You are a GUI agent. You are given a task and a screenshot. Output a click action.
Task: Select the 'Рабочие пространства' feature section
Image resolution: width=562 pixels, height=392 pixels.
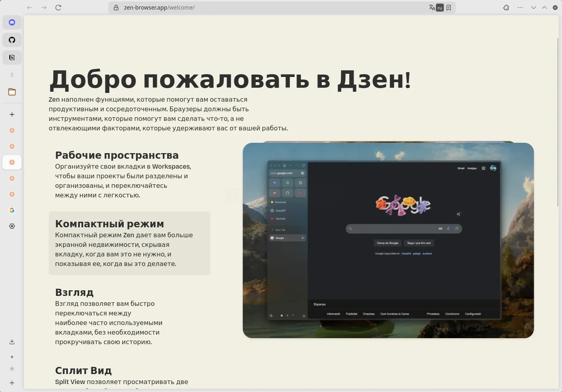(x=129, y=174)
